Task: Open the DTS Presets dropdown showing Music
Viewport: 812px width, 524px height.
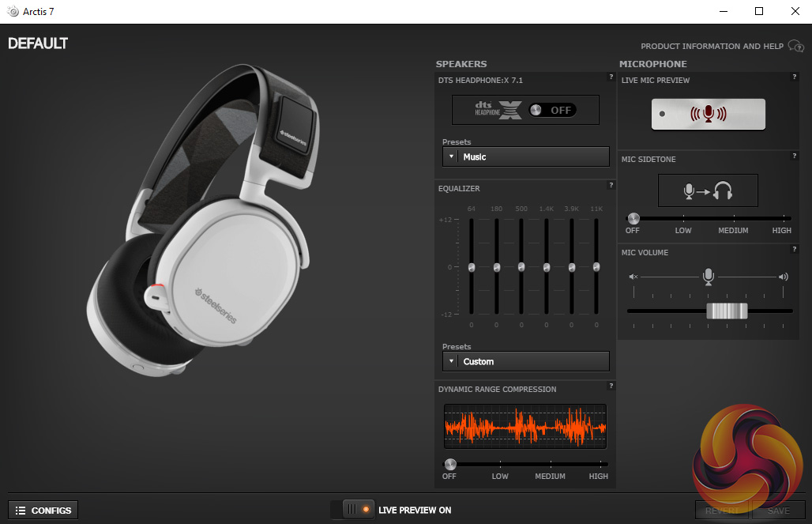Action: pyautogui.click(x=526, y=156)
